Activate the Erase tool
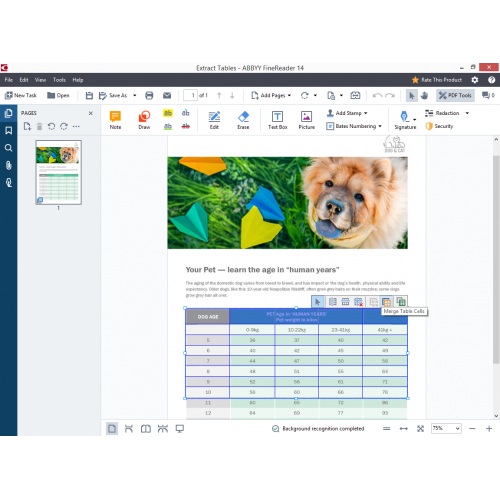500x500 pixels. pos(243,120)
